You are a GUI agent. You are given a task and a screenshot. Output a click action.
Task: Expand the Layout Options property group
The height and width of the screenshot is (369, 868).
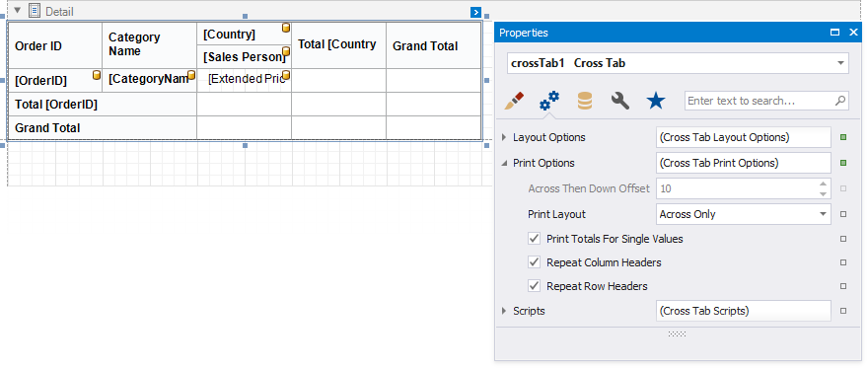[x=504, y=137]
